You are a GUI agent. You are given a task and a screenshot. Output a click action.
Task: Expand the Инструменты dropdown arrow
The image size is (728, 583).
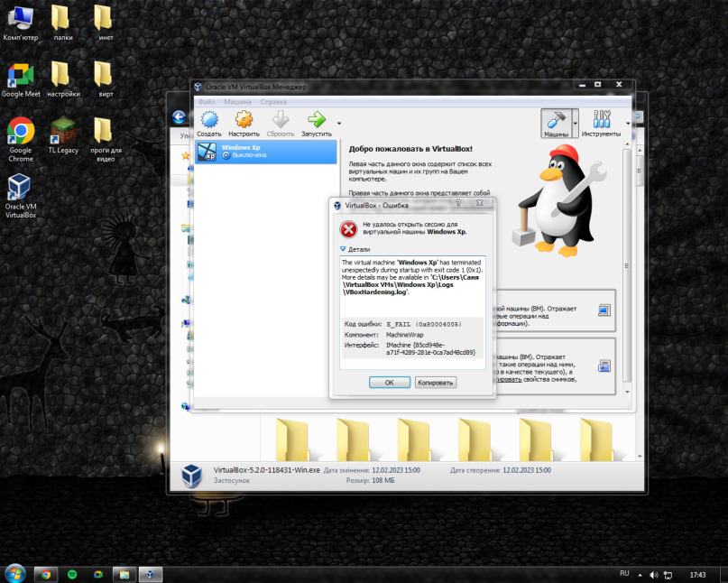[628, 124]
